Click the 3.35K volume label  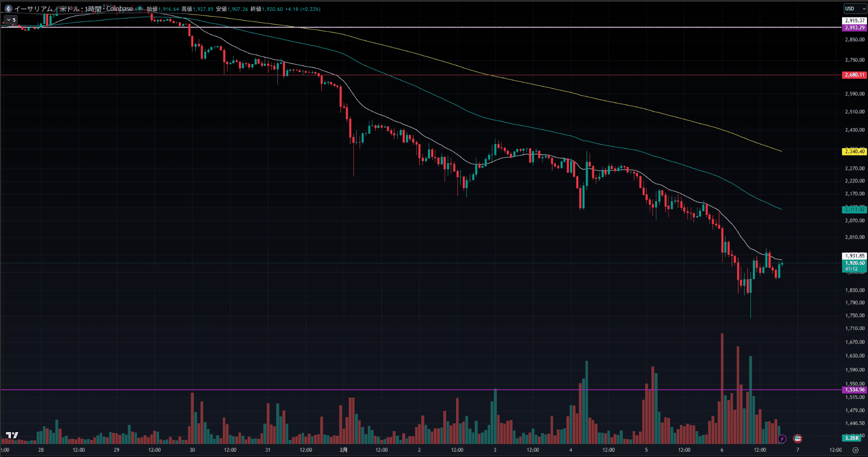pos(852,438)
